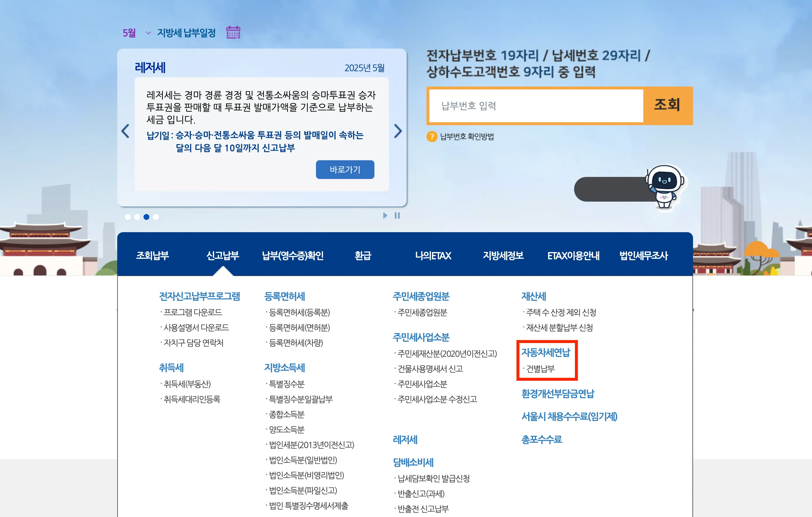812x517 pixels.
Task: Select the second carousel indicator dot
Action: (137, 217)
